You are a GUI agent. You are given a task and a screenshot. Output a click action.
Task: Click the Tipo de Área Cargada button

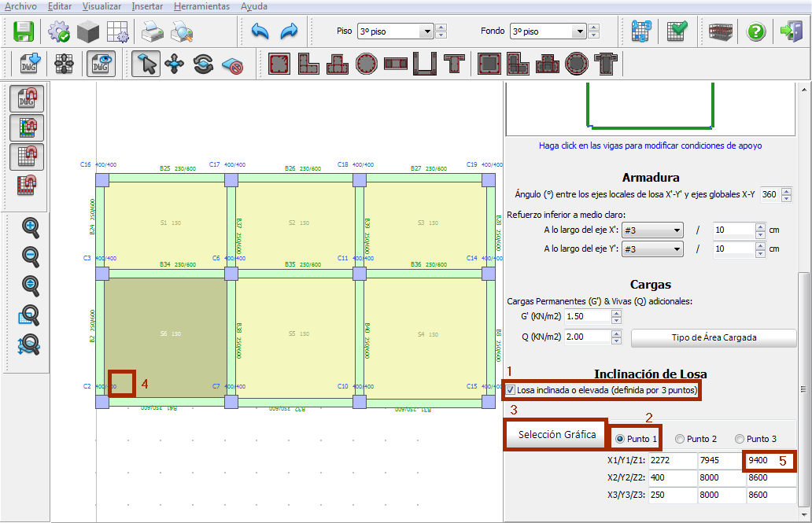point(714,337)
